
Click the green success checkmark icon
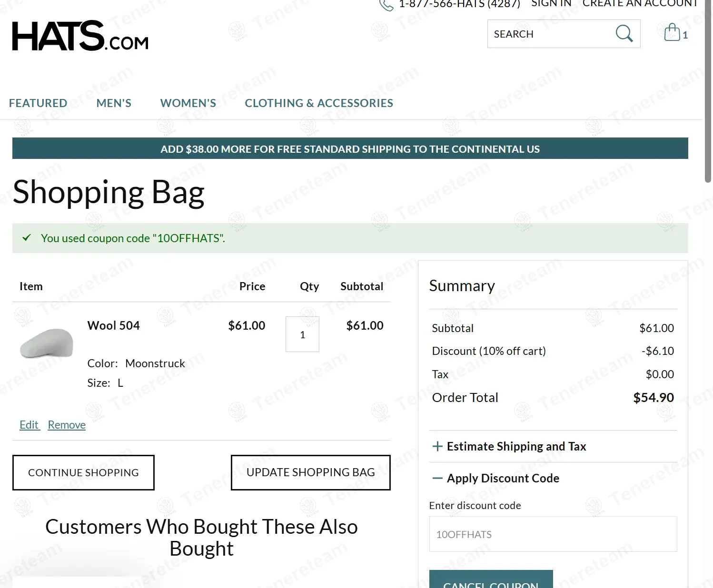click(27, 237)
